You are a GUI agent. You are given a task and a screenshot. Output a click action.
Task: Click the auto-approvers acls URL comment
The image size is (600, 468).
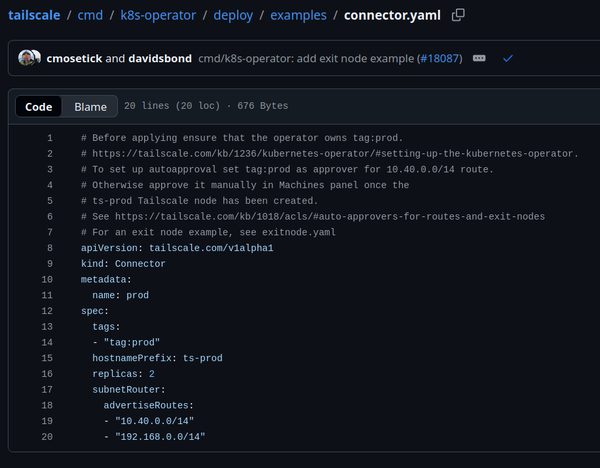coord(313,217)
